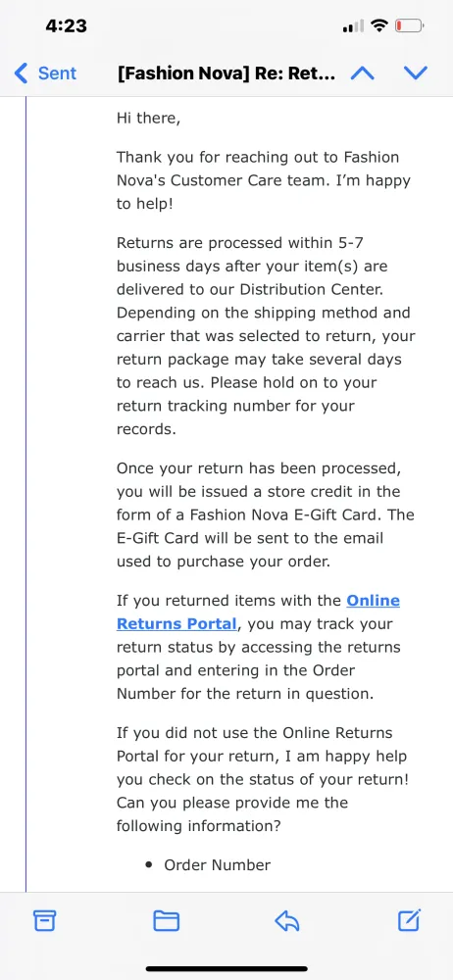Screen dimensions: 453x980
Task: Tap the back chevron next to Sent
Action: (x=21, y=73)
